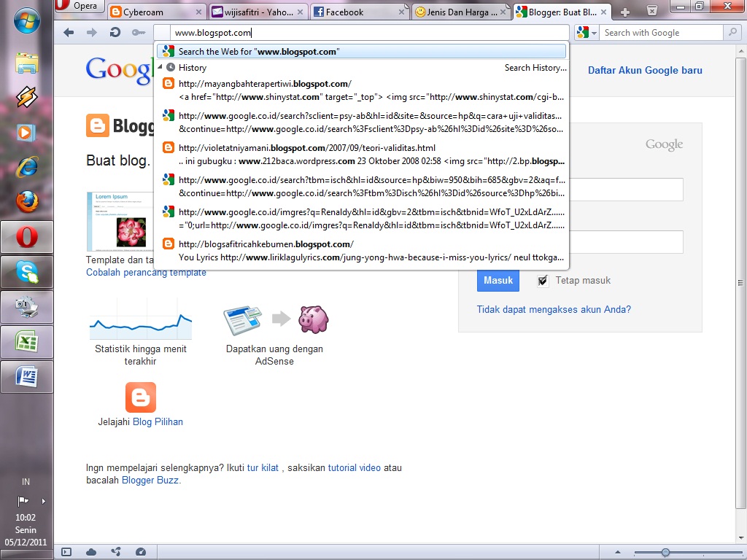Show hidden tray icons arrow

(x=43, y=501)
